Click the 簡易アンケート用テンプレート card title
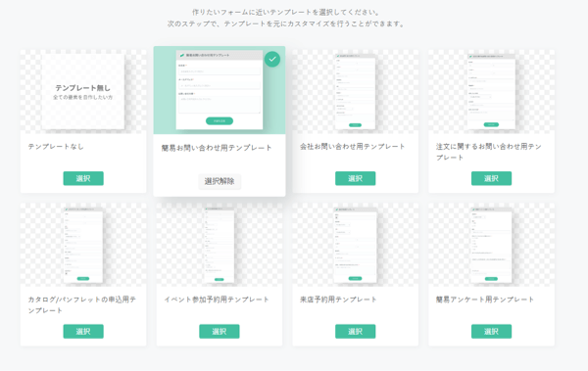Viewport: 588px width, 371px height. [485, 300]
